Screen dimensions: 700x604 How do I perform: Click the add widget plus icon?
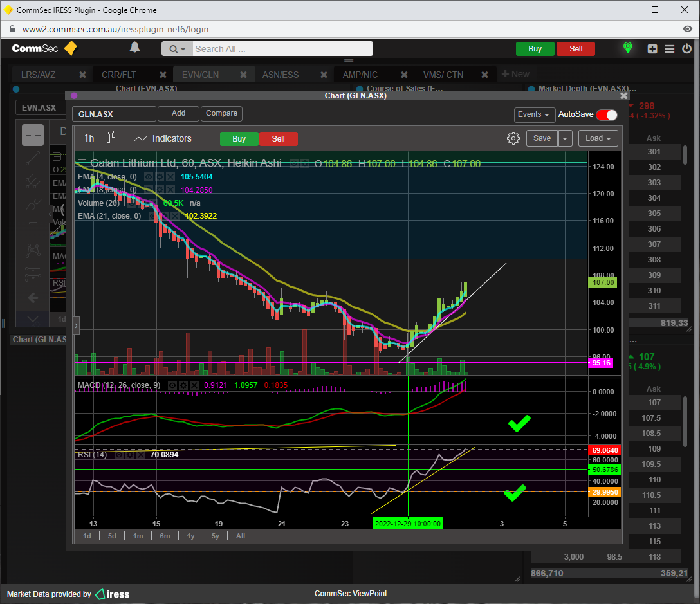[652, 49]
